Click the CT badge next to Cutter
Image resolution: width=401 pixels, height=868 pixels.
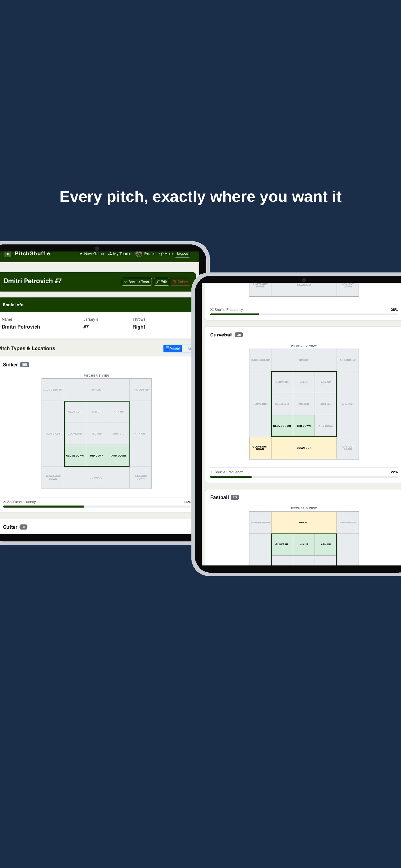click(24, 527)
